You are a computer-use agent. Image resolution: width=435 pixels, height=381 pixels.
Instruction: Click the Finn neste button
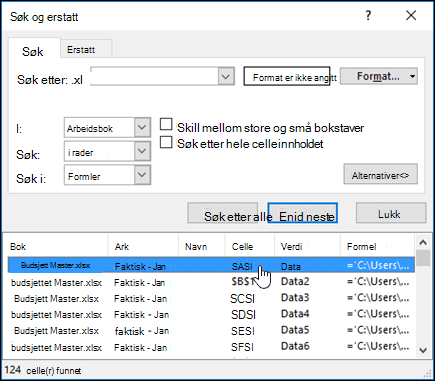tap(303, 213)
